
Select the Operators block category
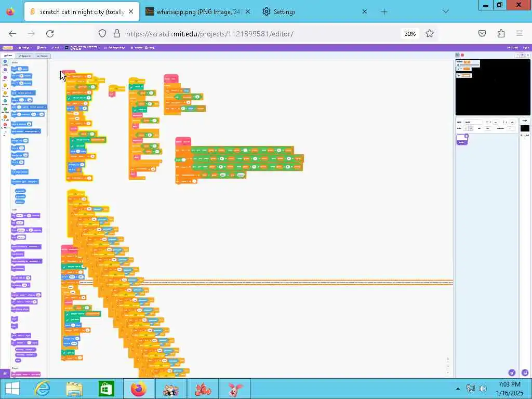click(x=5, y=110)
